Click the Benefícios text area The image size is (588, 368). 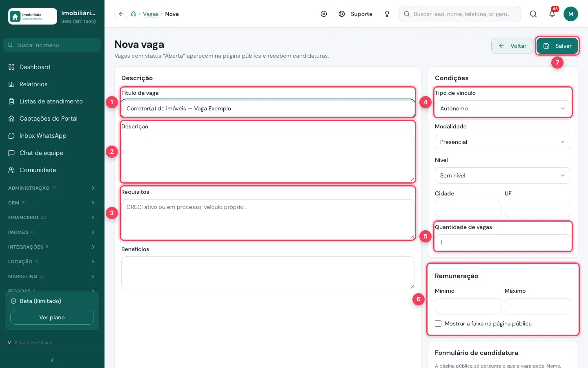[x=268, y=273]
